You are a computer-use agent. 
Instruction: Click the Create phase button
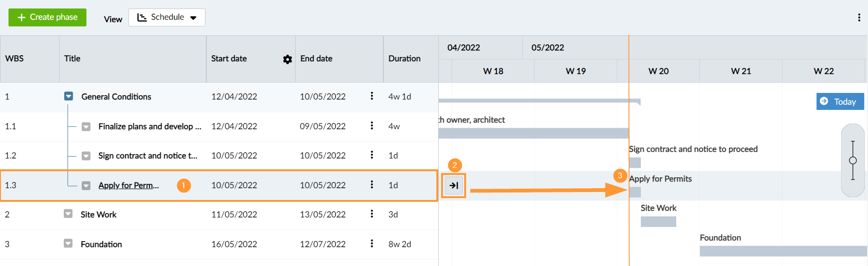47,17
